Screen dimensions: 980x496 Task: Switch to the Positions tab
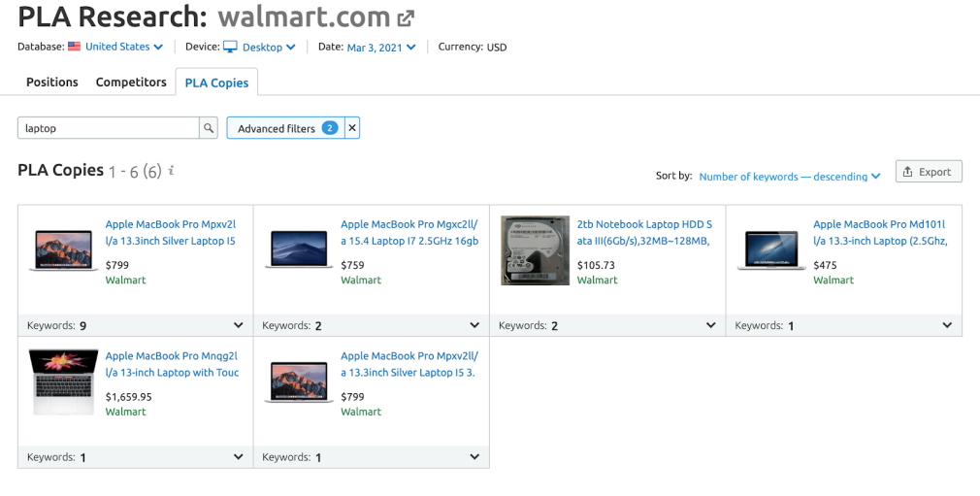click(x=52, y=83)
